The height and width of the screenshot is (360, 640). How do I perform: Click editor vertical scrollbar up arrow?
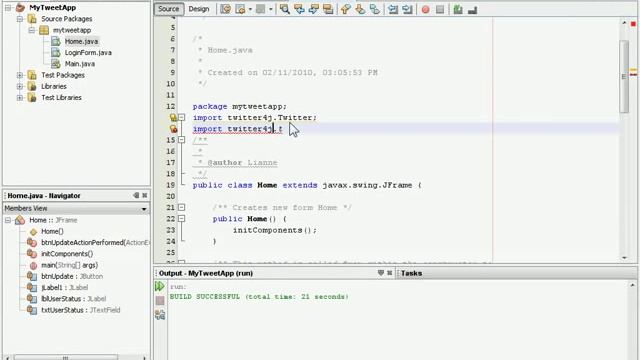click(624, 23)
